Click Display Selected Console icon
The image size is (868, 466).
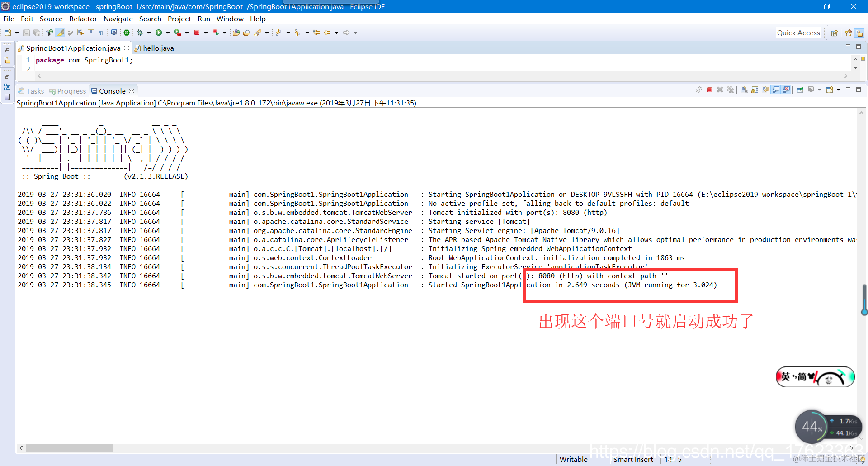[x=811, y=90]
